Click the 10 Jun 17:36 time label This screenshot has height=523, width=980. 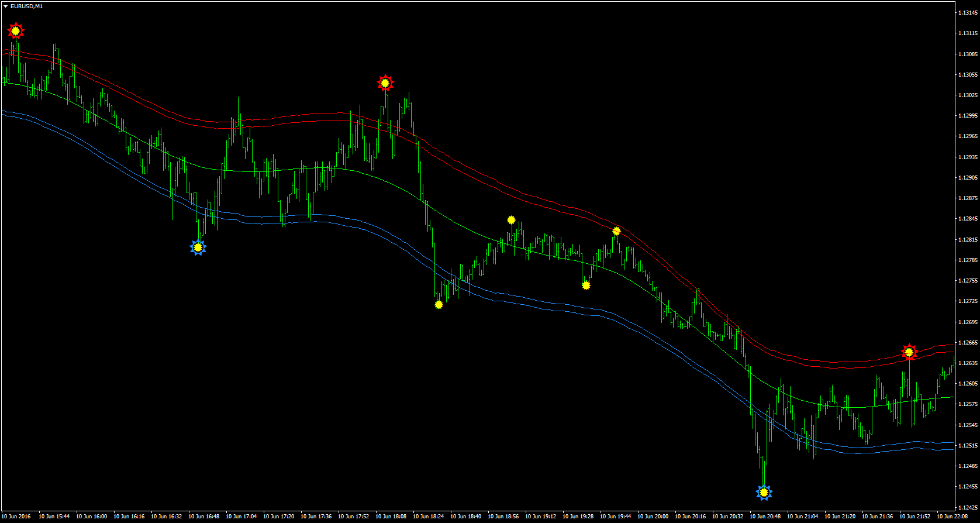point(316,517)
